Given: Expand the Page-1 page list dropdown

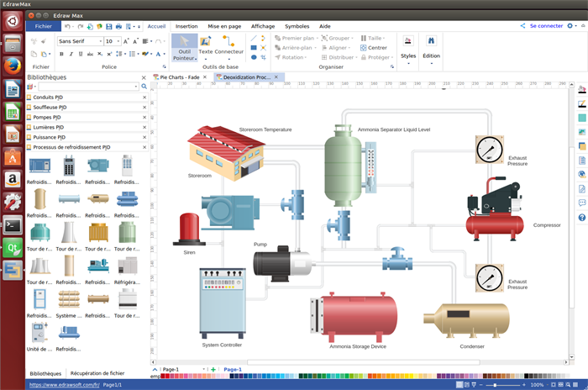Looking at the screenshot, I should coord(202,369).
